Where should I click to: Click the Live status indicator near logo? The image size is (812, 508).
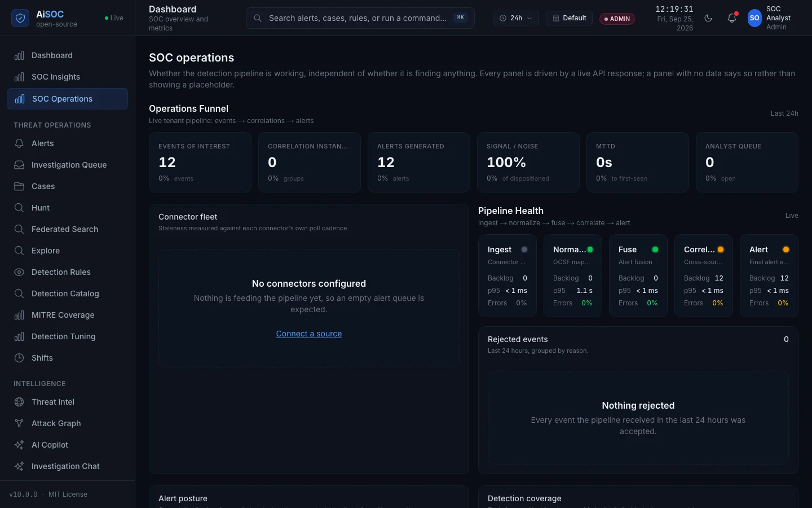tap(114, 18)
